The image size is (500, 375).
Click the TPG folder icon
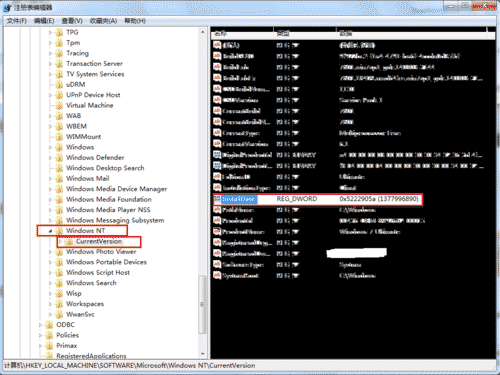coord(59,32)
